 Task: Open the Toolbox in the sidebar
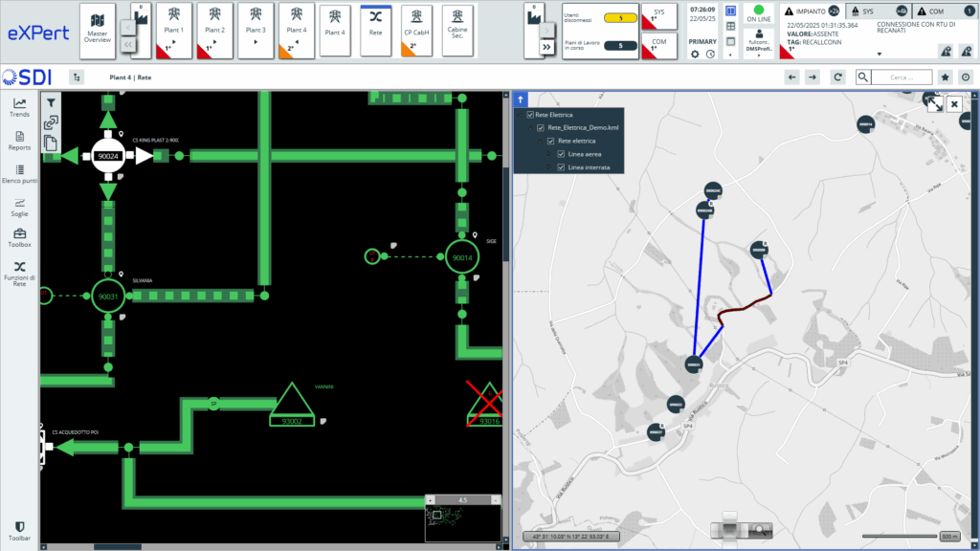[19, 237]
